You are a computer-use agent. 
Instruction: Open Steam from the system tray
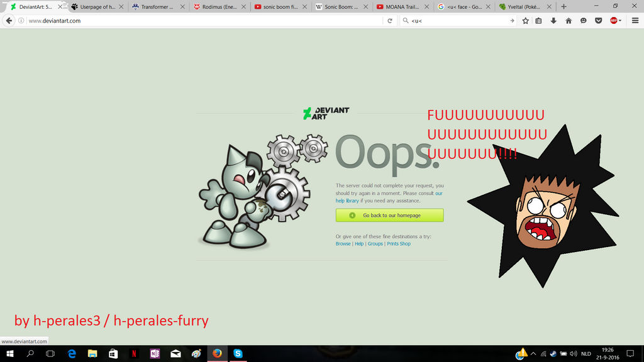pyautogui.click(x=553, y=353)
